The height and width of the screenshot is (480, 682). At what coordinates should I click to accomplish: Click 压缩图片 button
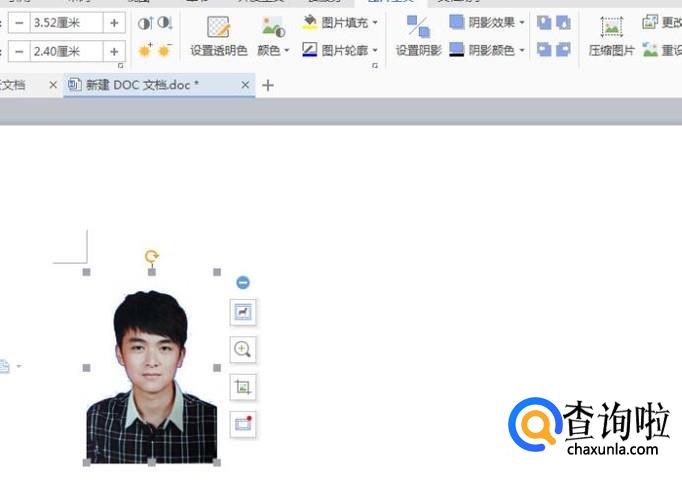(612, 36)
